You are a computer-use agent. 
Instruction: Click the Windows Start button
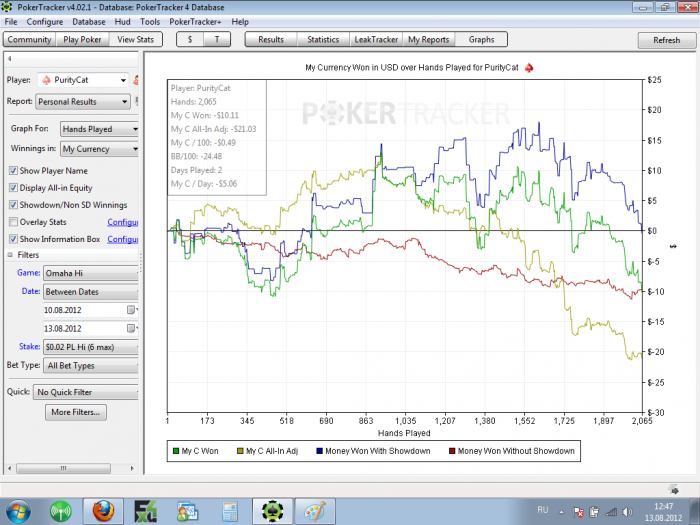click(18, 512)
